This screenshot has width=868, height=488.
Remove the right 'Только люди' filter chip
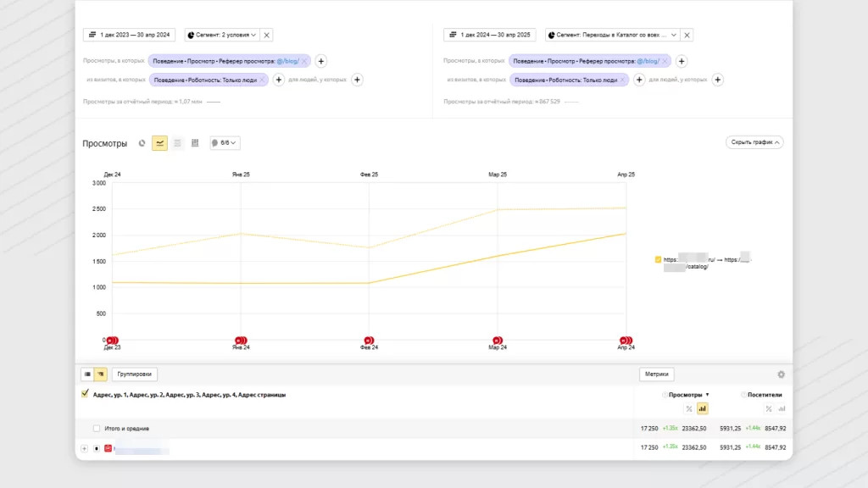pos(623,80)
